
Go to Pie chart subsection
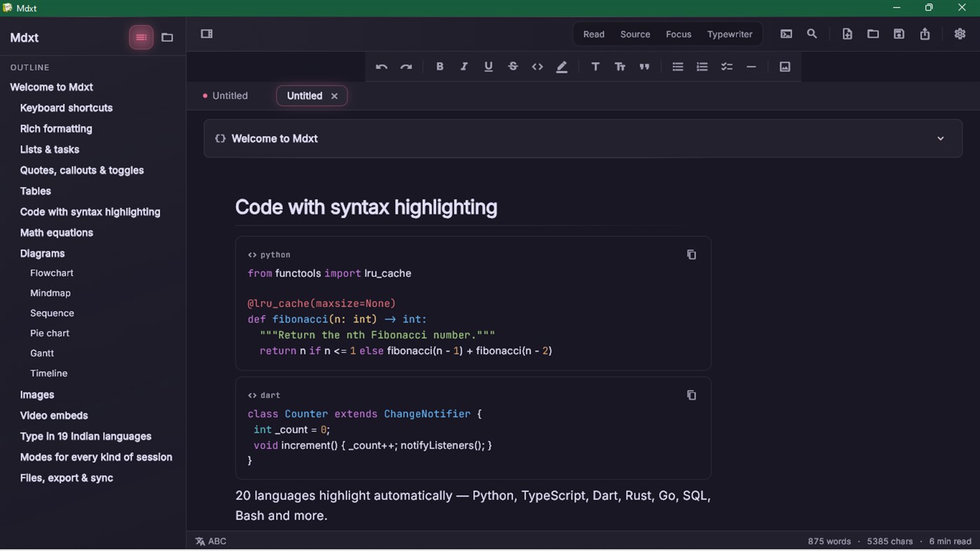coord(50,333)
